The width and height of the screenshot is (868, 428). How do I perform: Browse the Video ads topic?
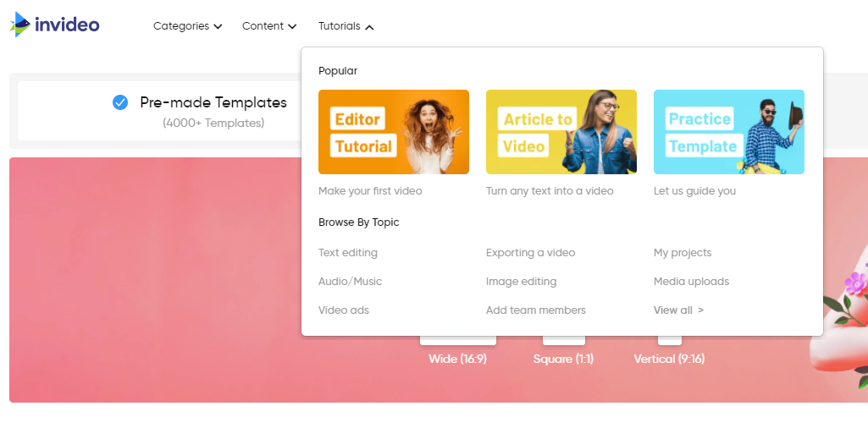click(343, 310)
